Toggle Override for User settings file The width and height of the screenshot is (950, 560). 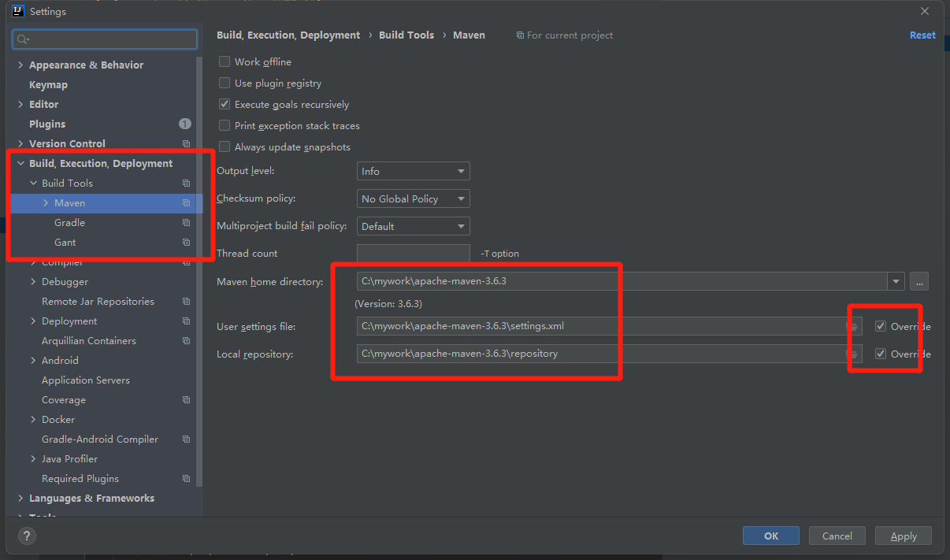pos(881,326)
